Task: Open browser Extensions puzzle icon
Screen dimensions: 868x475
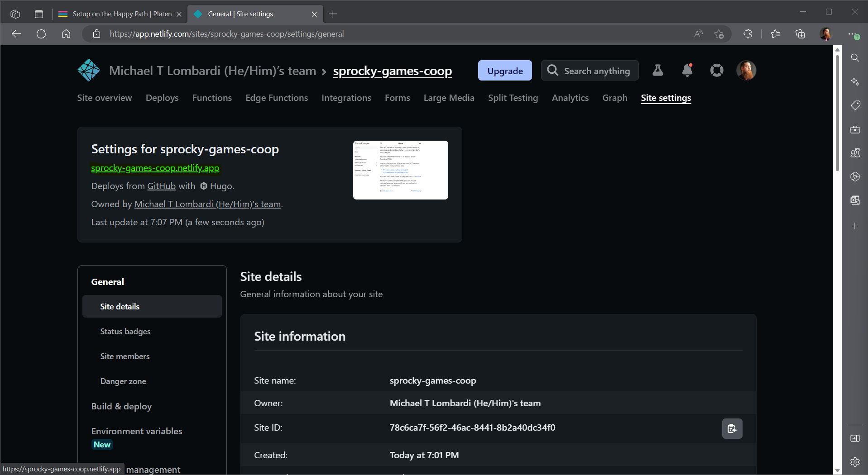Action: (748, 34)
